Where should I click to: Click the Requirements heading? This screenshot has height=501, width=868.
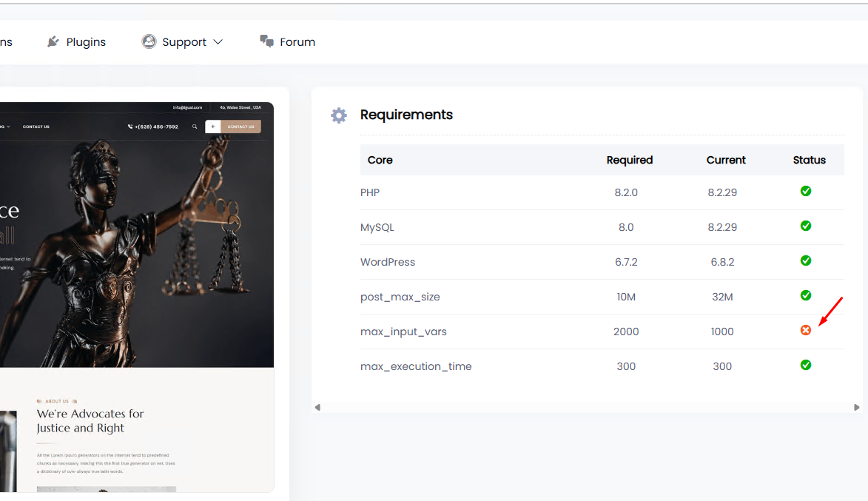point(406,115)
